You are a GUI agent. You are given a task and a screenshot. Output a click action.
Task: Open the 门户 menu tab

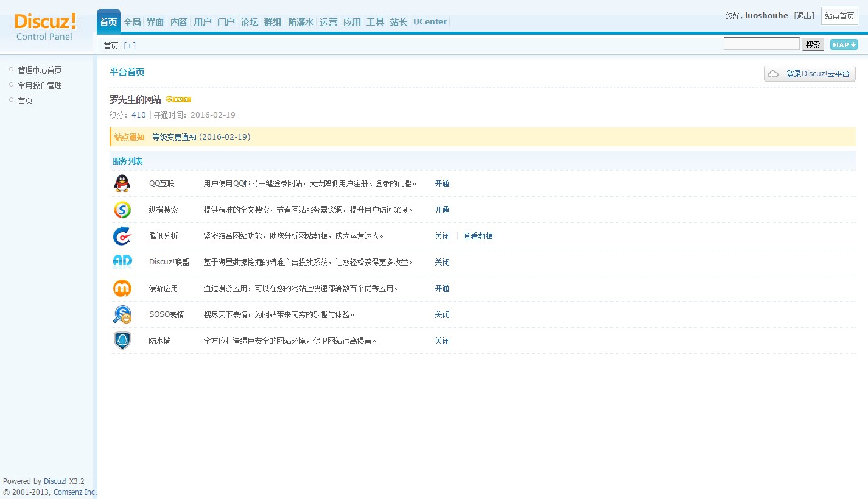pos(226,22)
